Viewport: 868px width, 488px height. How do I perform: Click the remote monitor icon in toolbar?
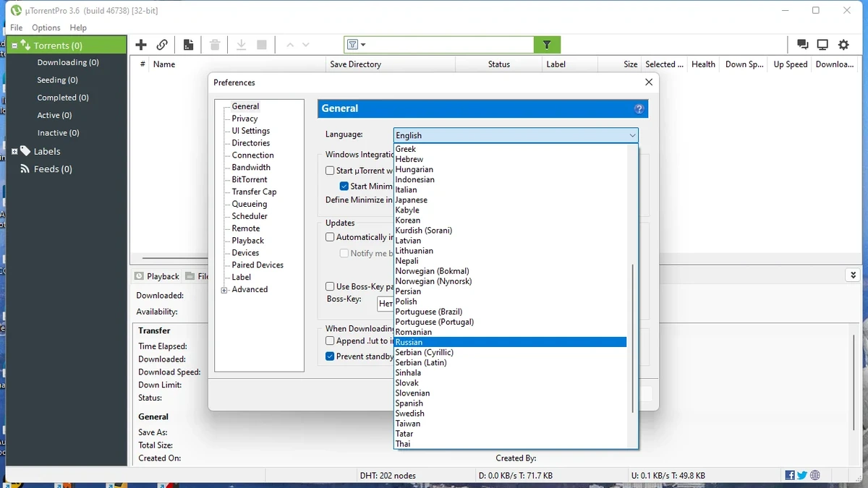coord(822,45)
